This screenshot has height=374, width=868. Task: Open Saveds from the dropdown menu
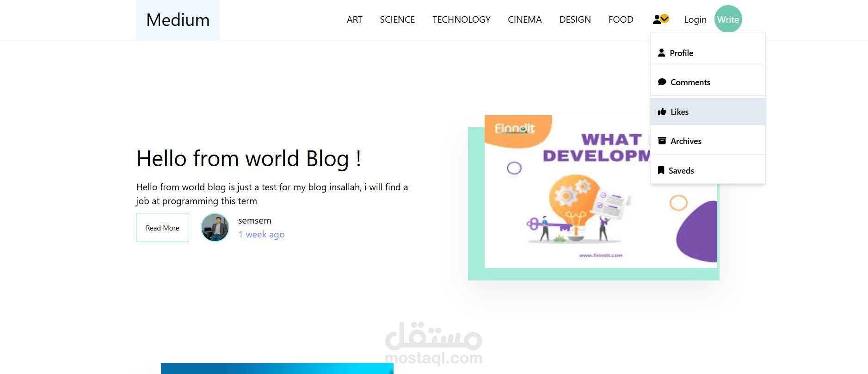(708, 170)
